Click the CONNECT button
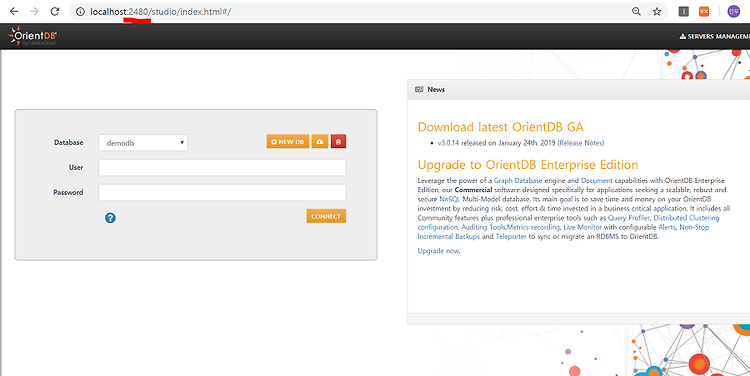 (x=326, y=216)
